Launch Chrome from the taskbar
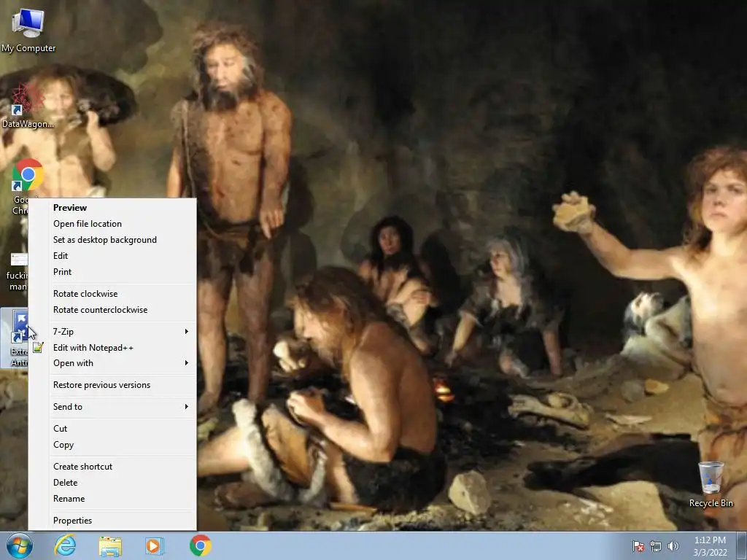Screen dimensions: 747x560 click(200, 545)
